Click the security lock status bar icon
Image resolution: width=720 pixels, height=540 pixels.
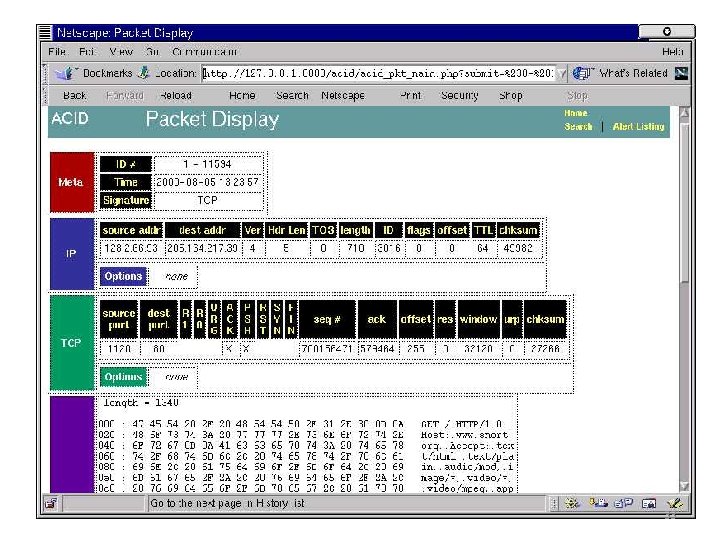coord(51,504)
